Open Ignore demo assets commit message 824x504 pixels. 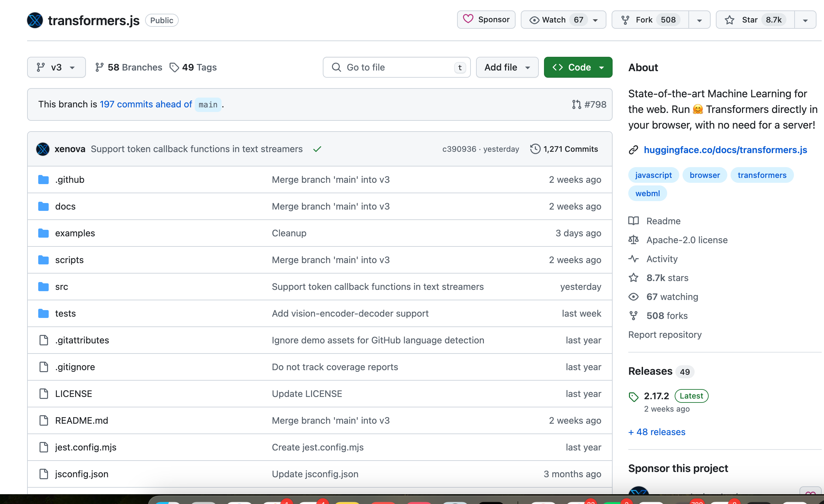378,340
